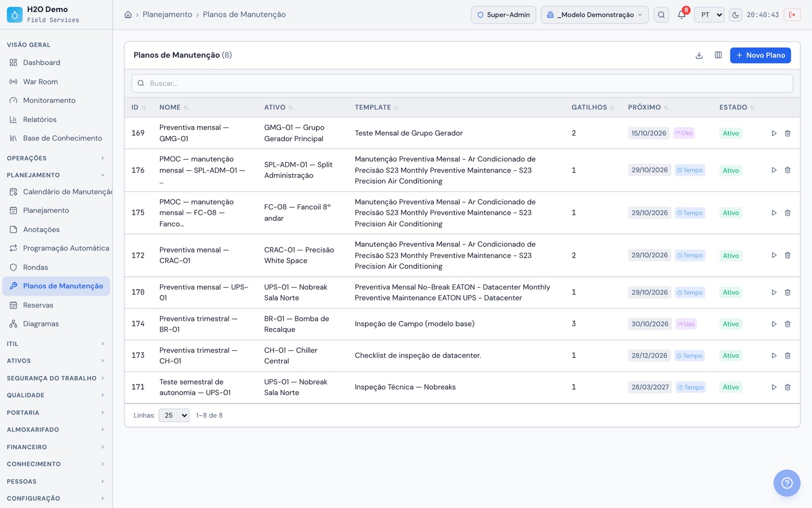Viewport: 812px width, 508px height.
Task: Click the Uso tag in plan 174 row
Action: 686,324
